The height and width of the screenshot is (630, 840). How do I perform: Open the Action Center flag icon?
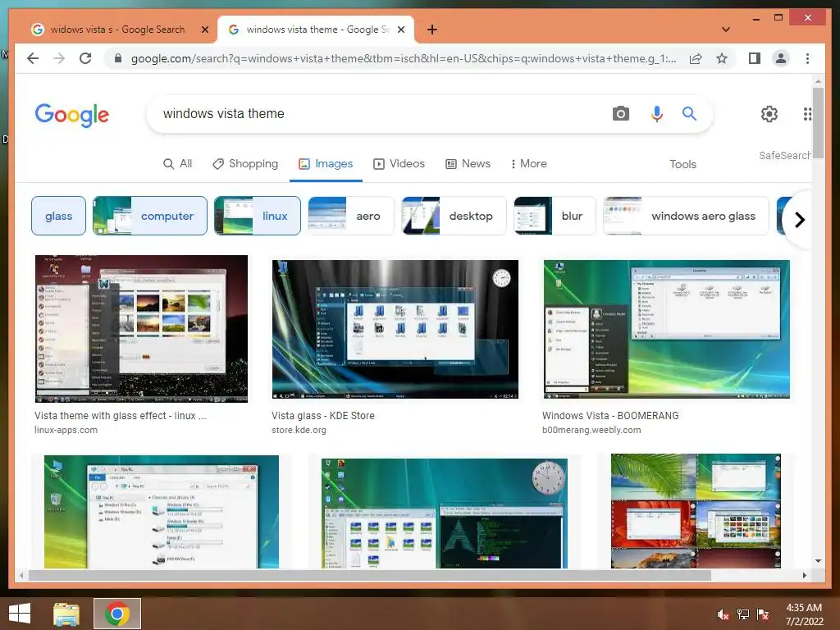763,614
